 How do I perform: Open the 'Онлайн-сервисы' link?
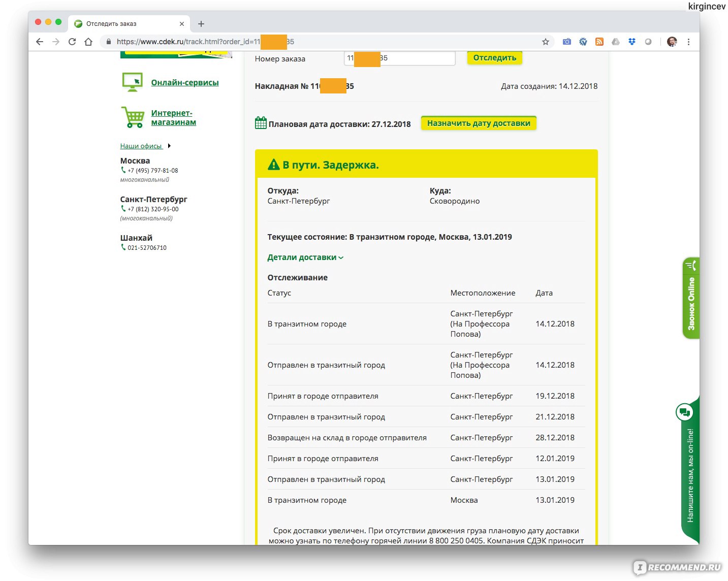185,82
